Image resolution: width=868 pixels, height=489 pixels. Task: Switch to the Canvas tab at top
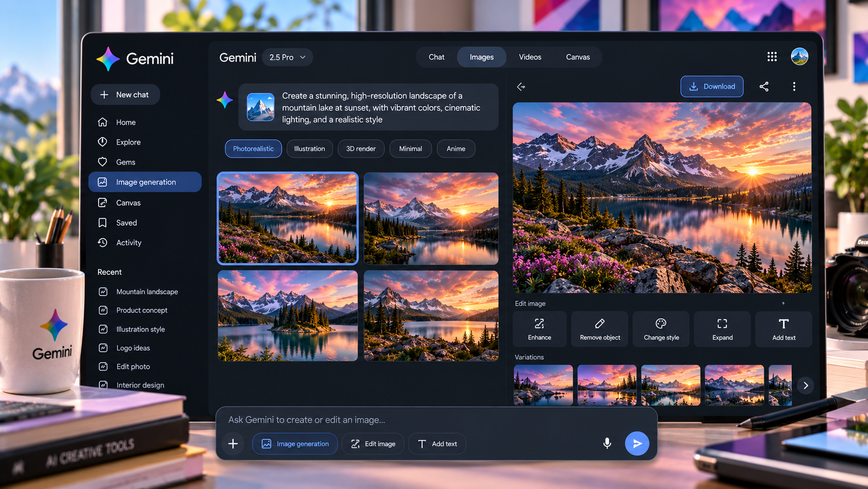coord(578,57)
